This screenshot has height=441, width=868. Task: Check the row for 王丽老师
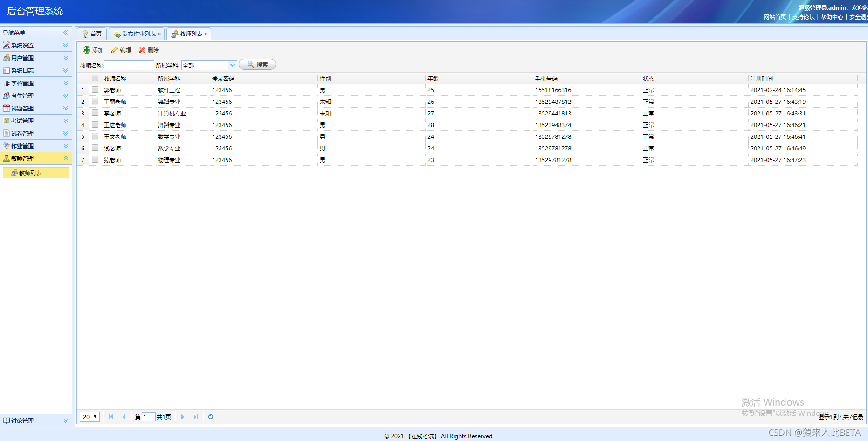pos(95,101)
